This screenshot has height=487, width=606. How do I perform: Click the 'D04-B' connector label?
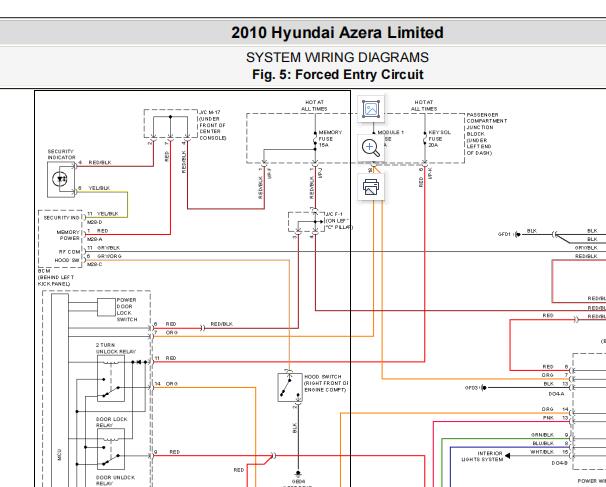click(x=559, y=463)
